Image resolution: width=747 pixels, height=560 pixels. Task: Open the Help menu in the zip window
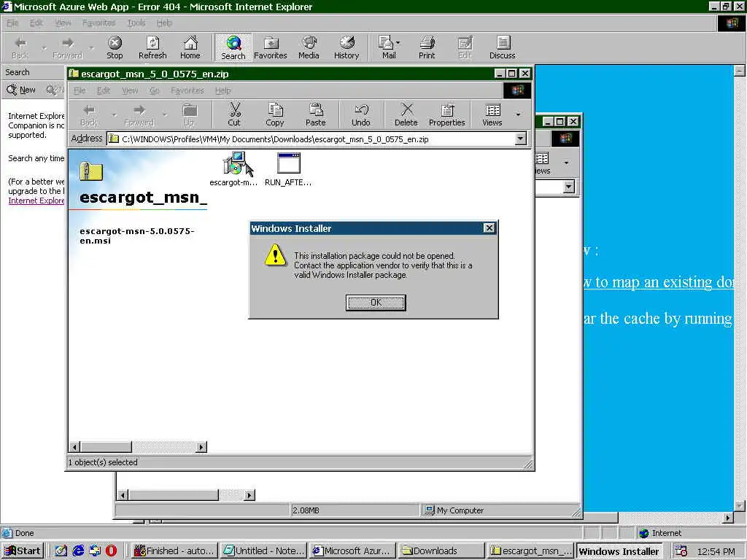222,90
